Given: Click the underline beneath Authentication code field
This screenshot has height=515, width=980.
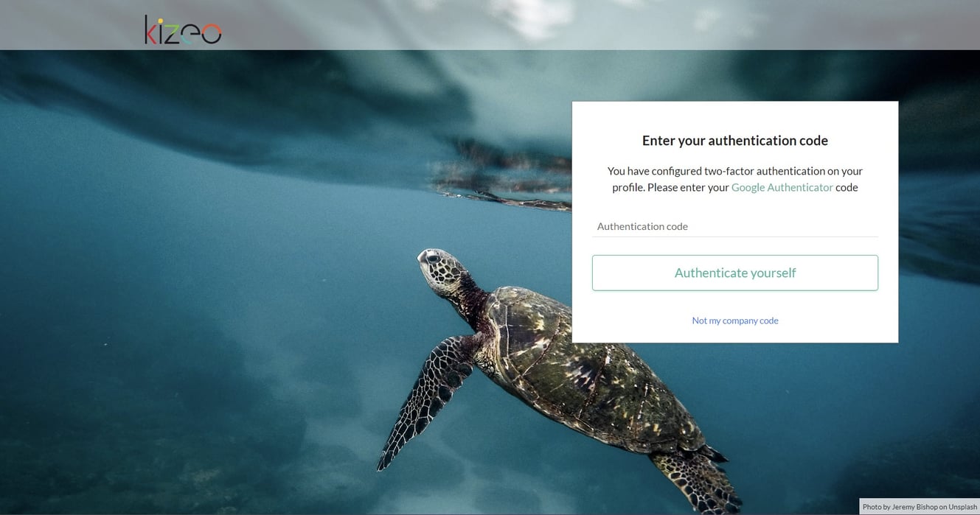Looking at the screenshot, I should 735,237.
